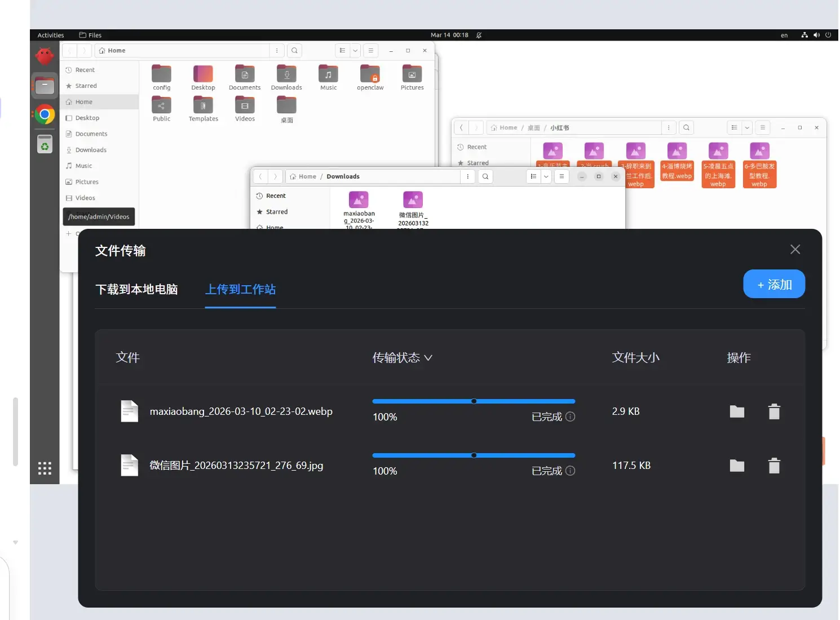840x620 pixels.
Task: Open Desktop folder icon in Home window
Action: [203, 78]
